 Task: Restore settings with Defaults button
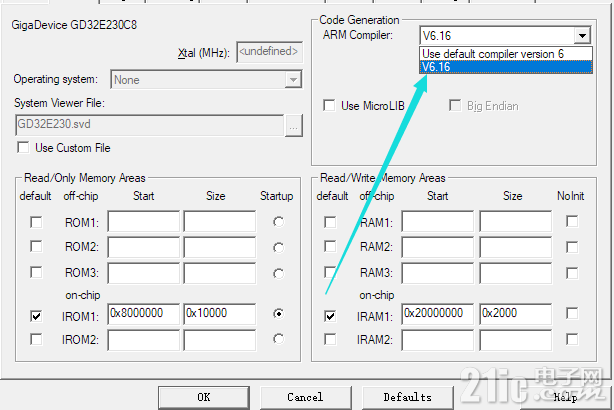pyautogui.click(x=408, y=397)
